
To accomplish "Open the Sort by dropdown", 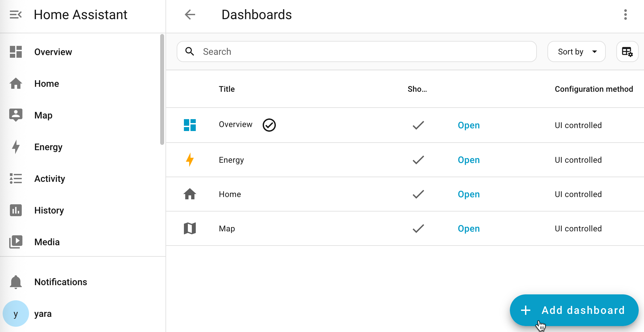I will [x=576, y=51].
